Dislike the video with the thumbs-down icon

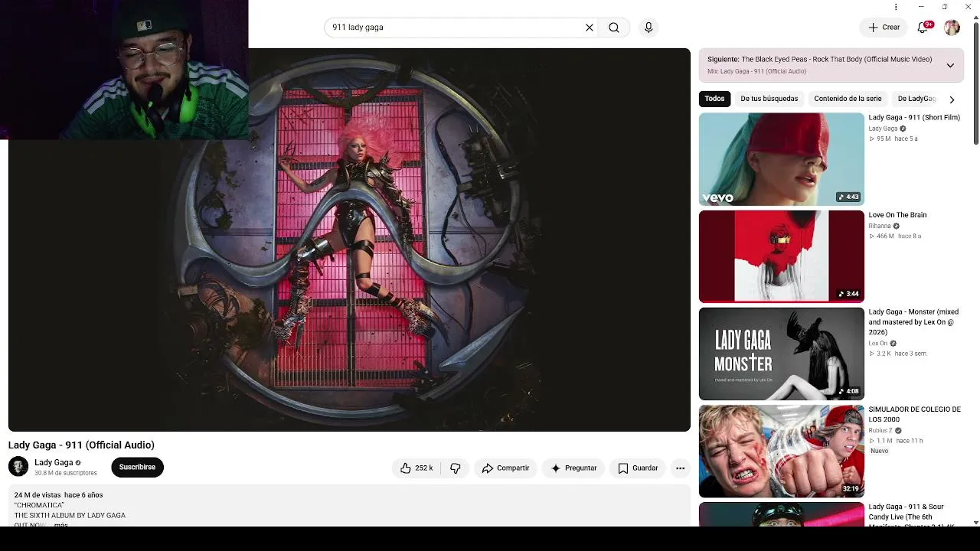[x=456, y=468]
